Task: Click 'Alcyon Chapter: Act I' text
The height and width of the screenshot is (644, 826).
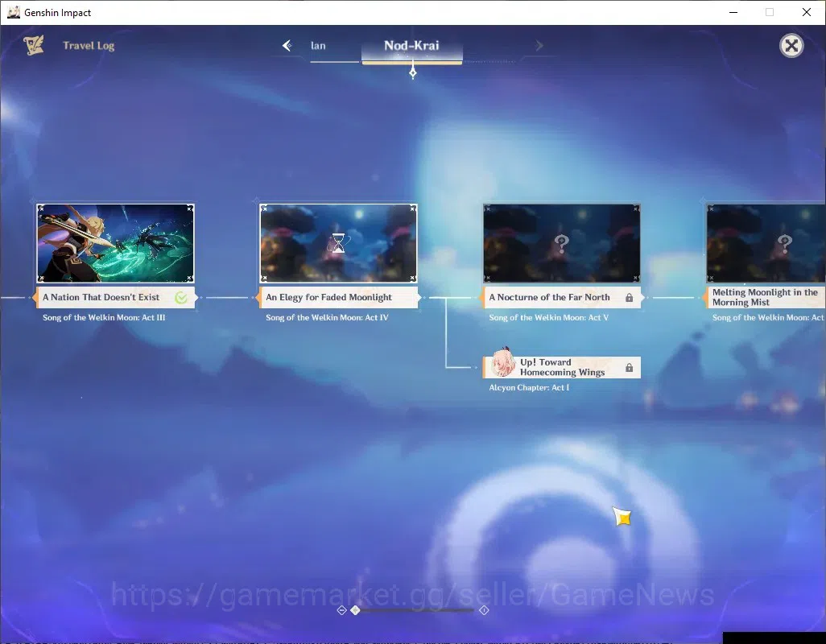Action: pos(529,387)
